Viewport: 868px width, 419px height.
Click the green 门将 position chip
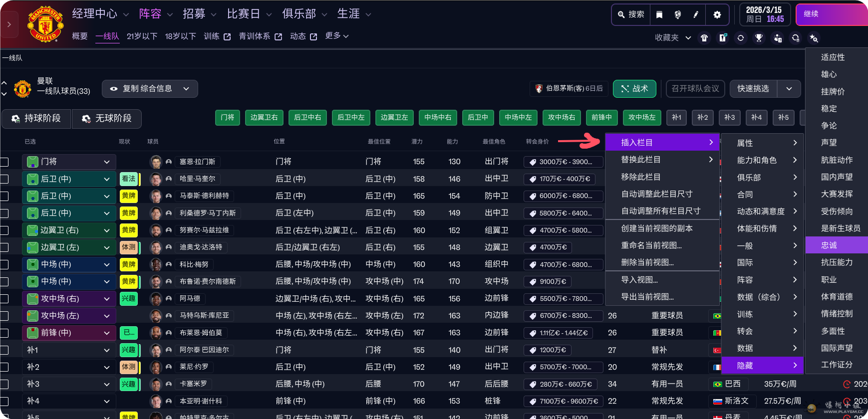pos(228,117)
